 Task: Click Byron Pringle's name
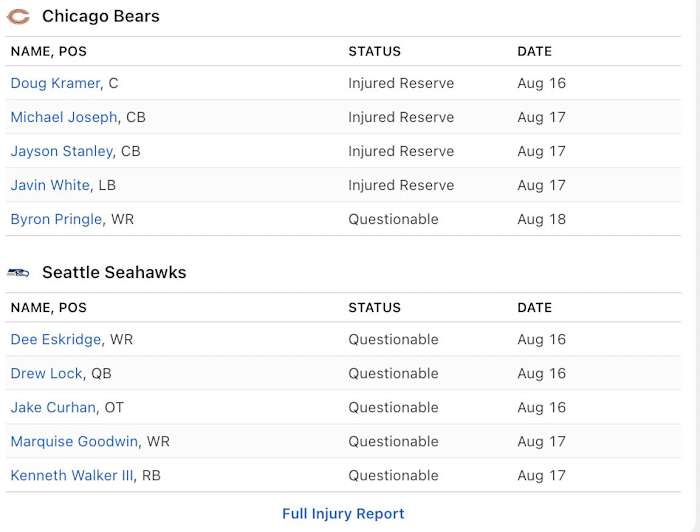pos(56,219)
